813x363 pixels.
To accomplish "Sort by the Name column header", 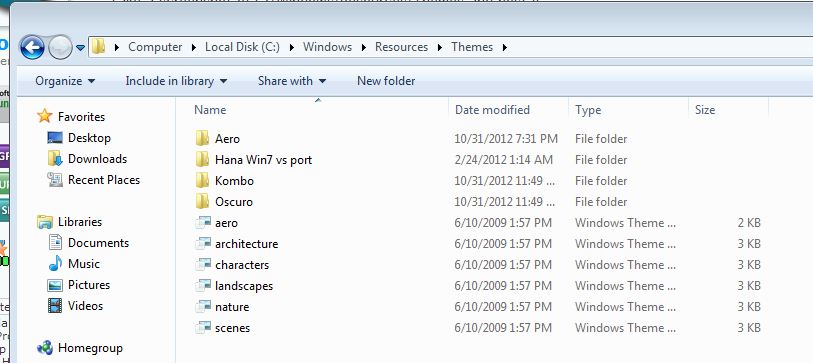I will [210, 110].
